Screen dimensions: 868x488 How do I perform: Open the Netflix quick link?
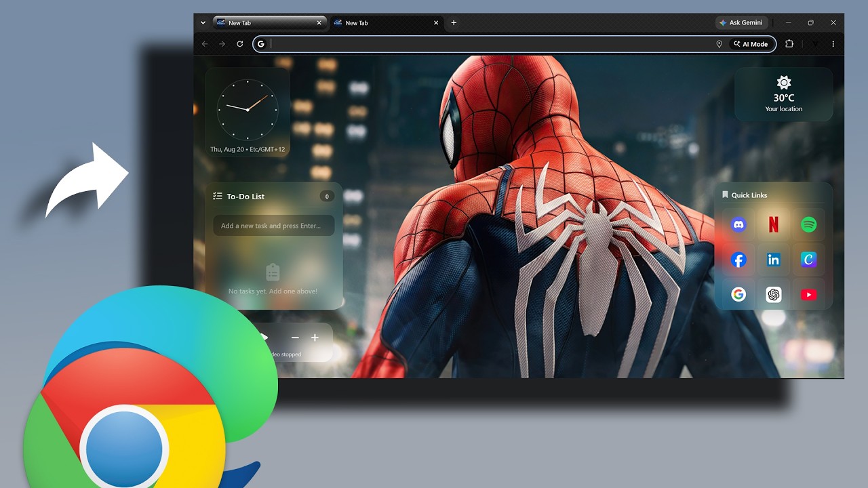pos(773,224)
